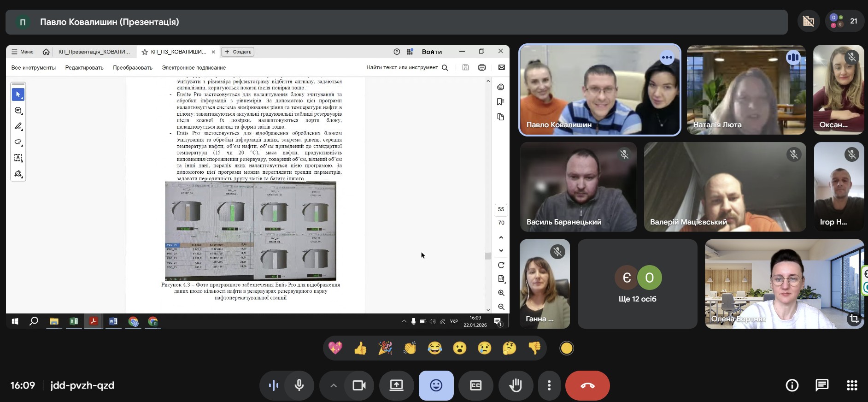868x402 pixels.
Task: Select the comment bubble tool
Action: 18,111
